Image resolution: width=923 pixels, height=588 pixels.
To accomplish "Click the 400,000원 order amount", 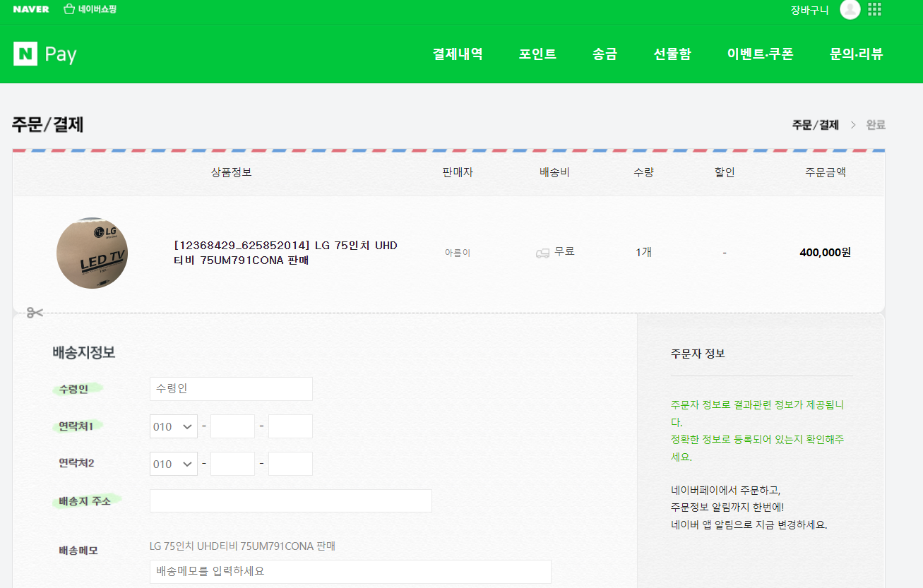I will point(825,252).
